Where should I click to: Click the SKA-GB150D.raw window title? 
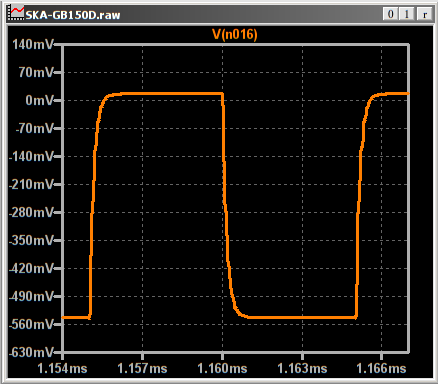73,15
